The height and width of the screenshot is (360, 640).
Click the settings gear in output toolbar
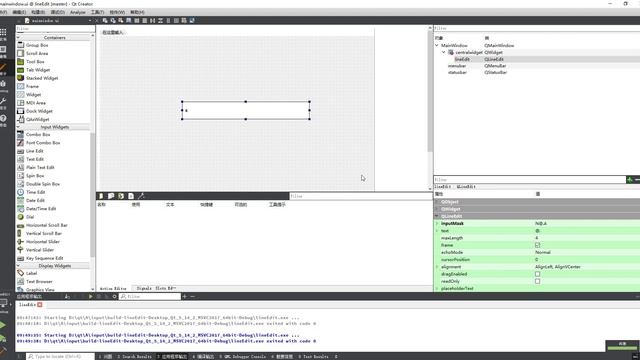114,296
